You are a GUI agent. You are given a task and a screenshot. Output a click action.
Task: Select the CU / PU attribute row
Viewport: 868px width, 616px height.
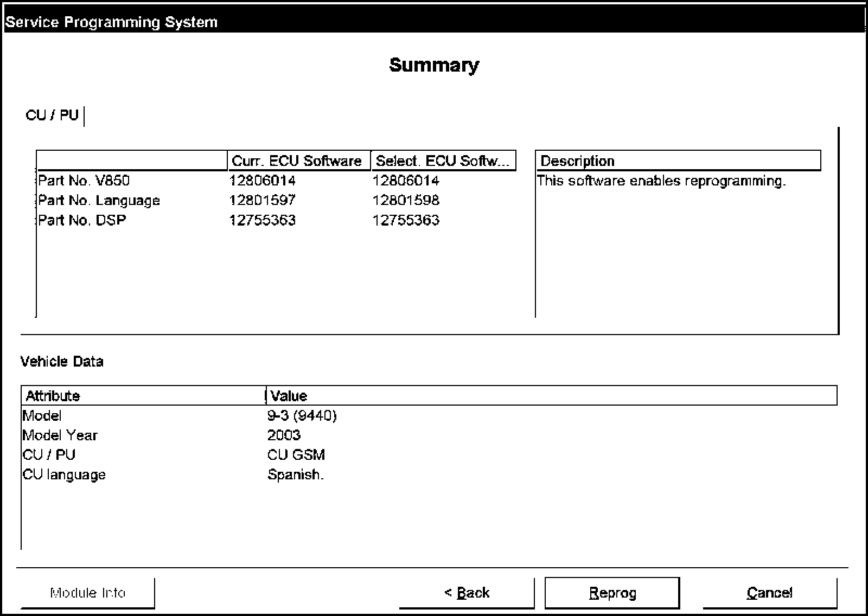click(x=429, y=455)
